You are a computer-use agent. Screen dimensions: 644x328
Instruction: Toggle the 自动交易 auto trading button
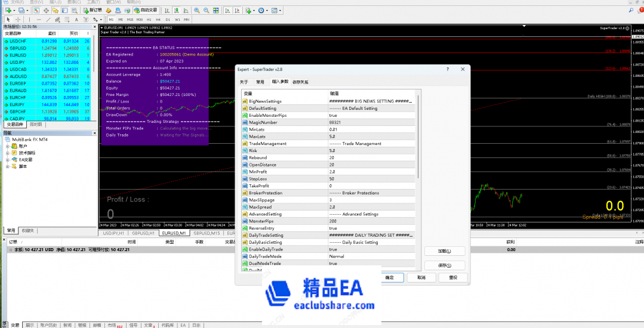point(146,10)
